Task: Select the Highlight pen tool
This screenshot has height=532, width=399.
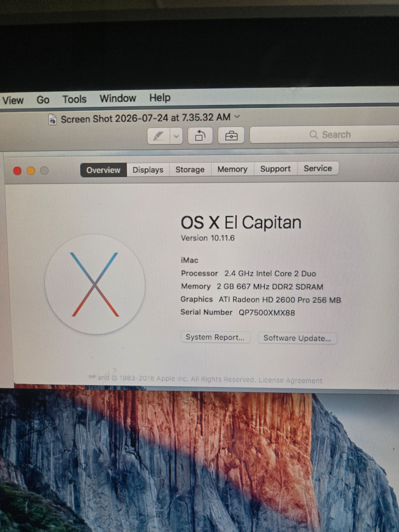Action: coord(158,136)
